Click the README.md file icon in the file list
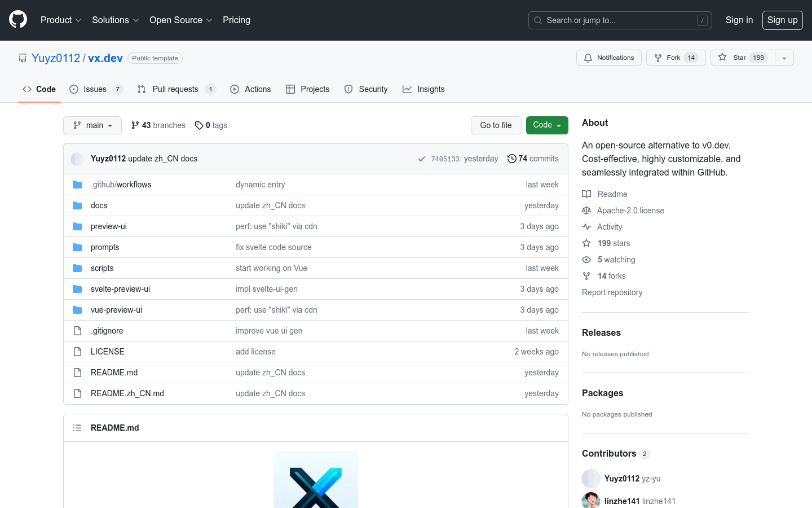This screenshot has height=508, width=812. 77,373
